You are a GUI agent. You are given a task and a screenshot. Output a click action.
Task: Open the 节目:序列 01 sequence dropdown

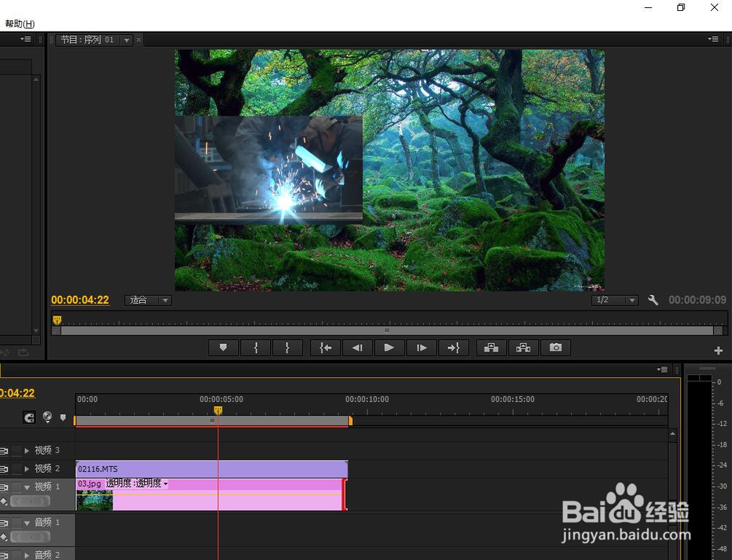click(127, 40)
